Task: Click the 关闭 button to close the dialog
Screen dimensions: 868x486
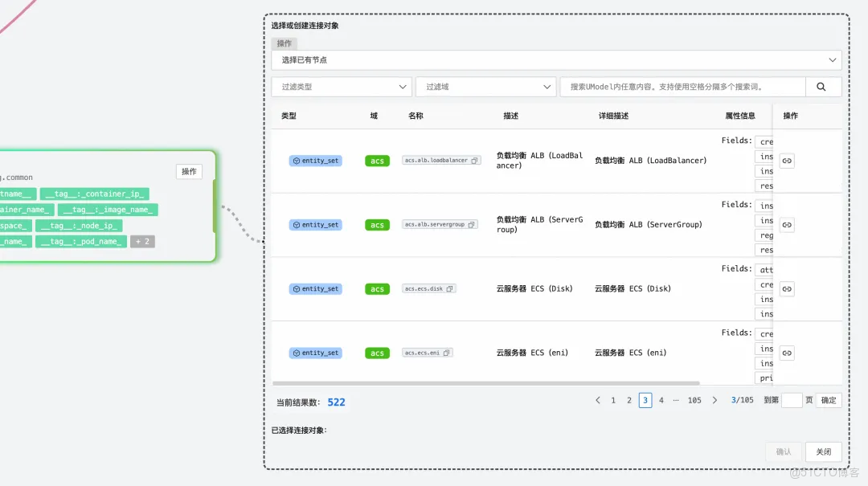Action: point(823,451)
